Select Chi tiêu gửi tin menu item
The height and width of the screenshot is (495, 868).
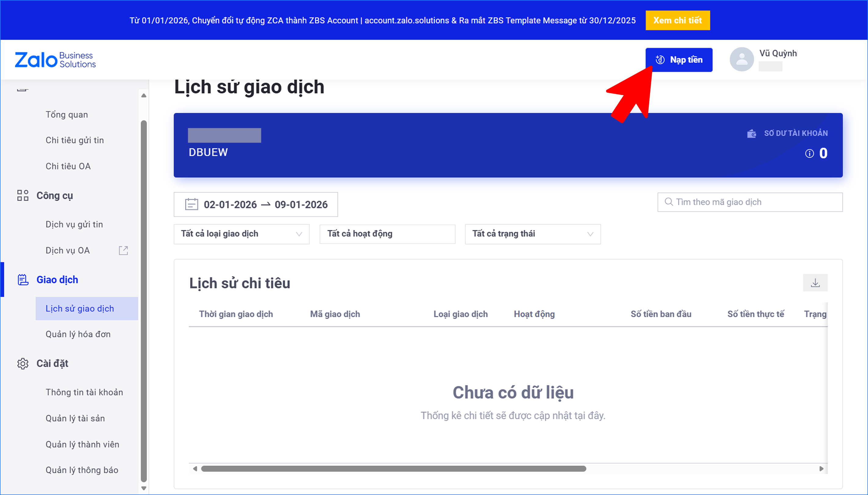point(75,140)
